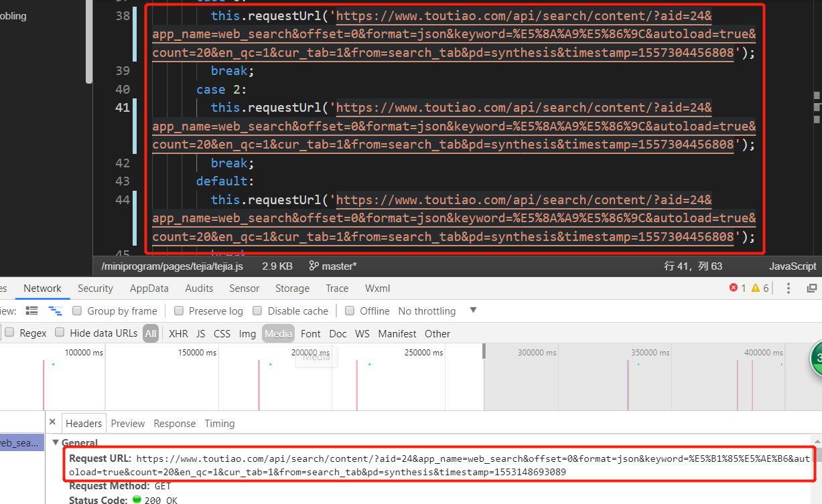822x504 pixels.
Task: Filter requests by WS type
Action: [x=362, y=333]
